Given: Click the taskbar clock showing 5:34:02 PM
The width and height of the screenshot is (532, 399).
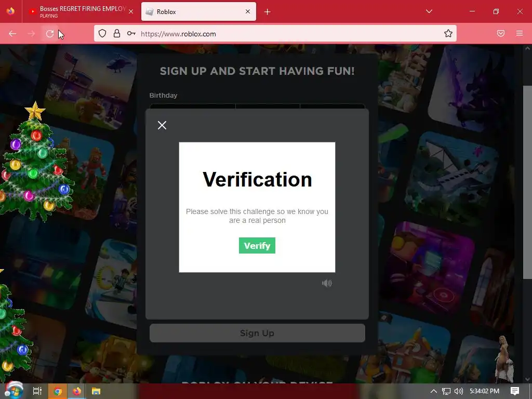Looking at the screenshot, I should tap(484, 391).
